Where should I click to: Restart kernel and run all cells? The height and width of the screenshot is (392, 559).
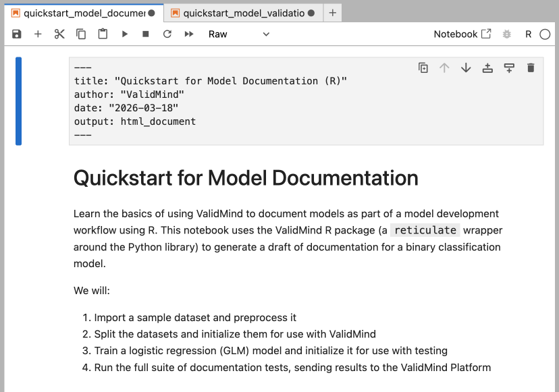[189, 34]
